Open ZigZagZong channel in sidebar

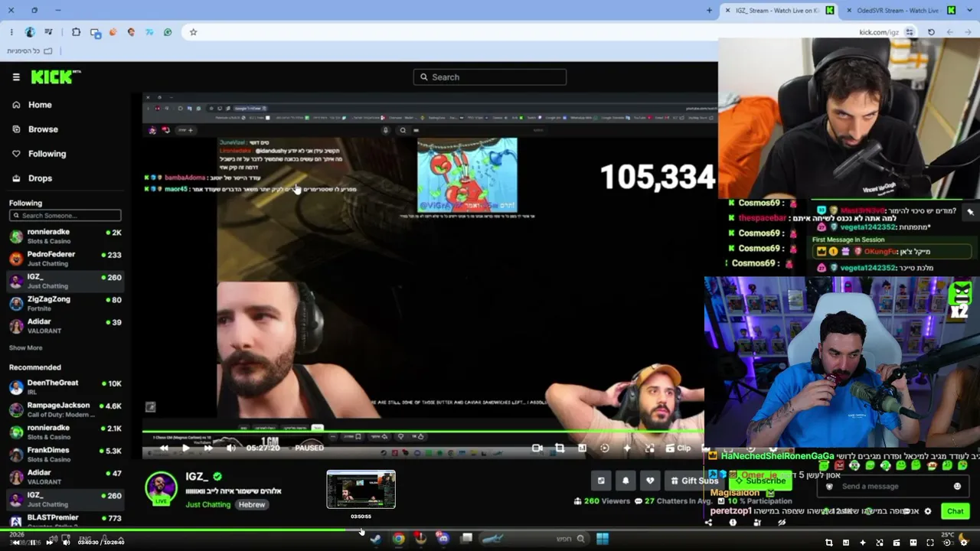[65, 304]
